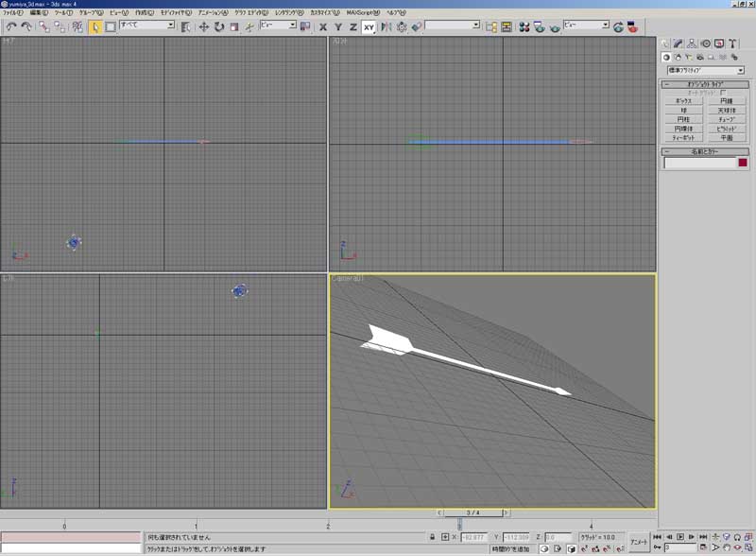Open the グループ(G) menu

pyautogui.click(x=91, y=12)
